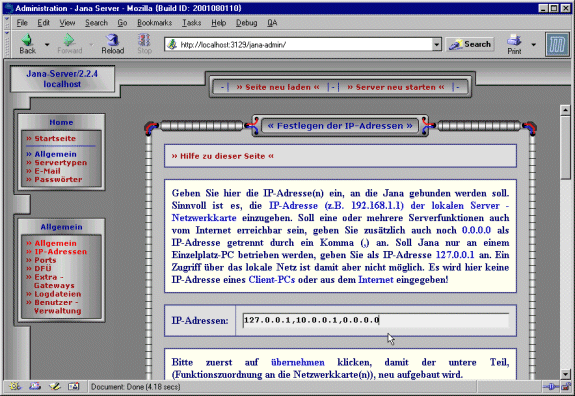Click the security lock icon in status bar
The width and height of the screenshot is (575, 396).
[567, 386]
